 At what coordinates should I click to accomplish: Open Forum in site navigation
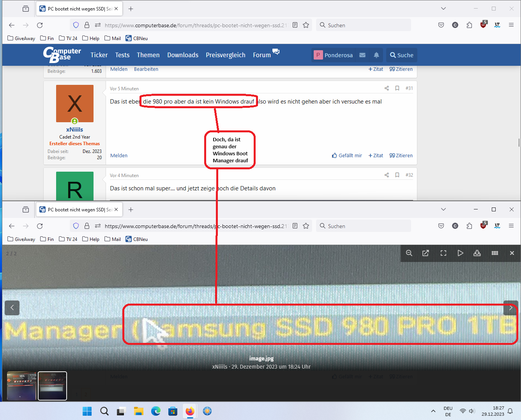(x=262, y=55)
